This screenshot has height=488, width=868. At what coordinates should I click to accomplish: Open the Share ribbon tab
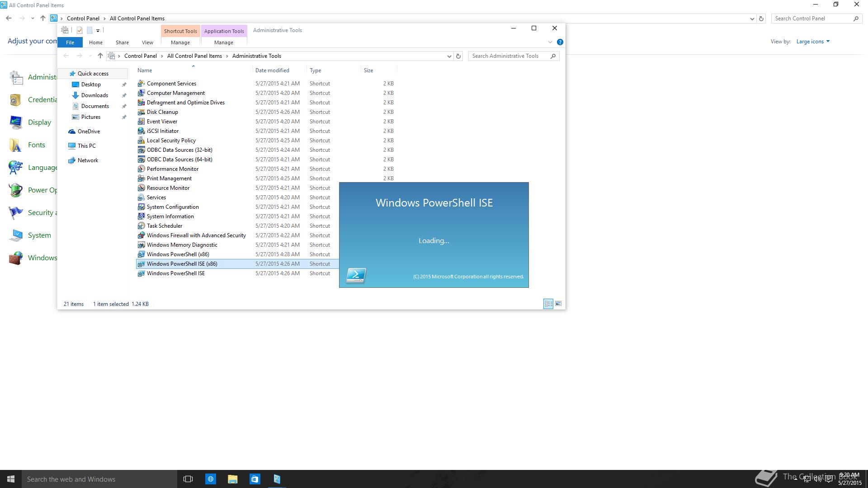122,42
